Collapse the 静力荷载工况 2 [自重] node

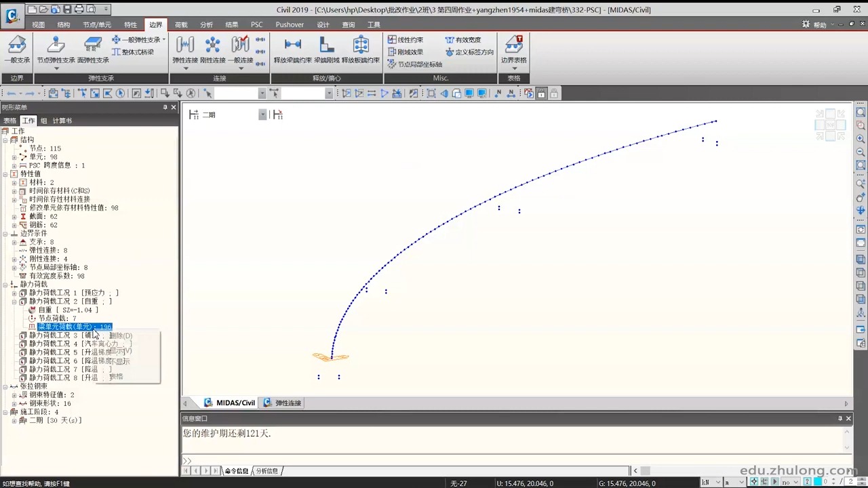point(14,301)
